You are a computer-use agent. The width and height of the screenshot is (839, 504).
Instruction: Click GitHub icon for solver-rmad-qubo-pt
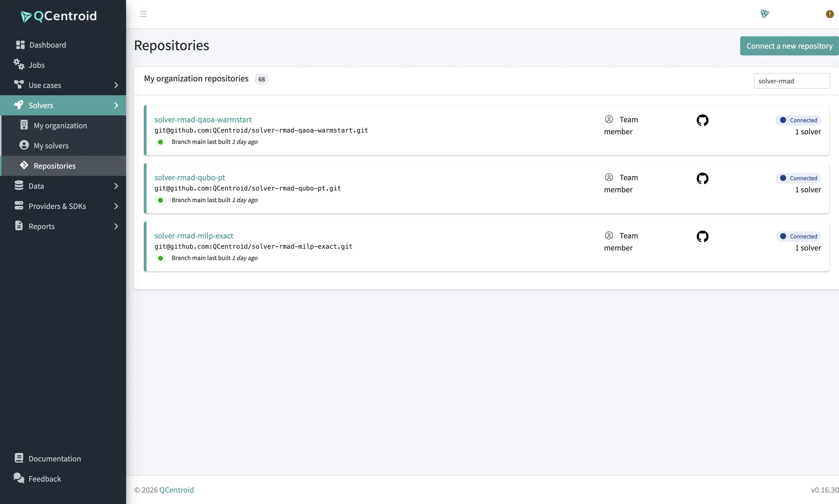coord(702,178)
